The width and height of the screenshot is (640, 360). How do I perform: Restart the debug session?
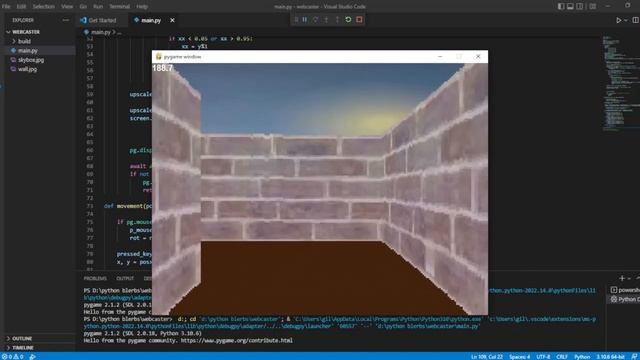(x=348, y=20)
